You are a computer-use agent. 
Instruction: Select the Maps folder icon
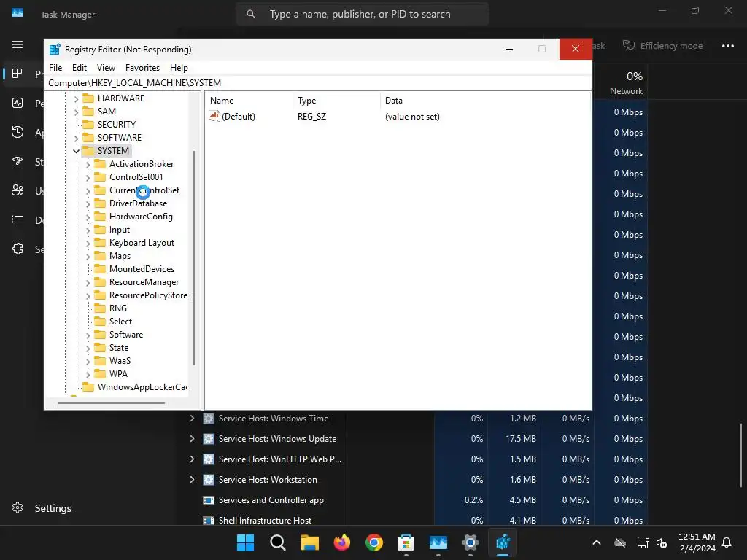click(100, 256)
